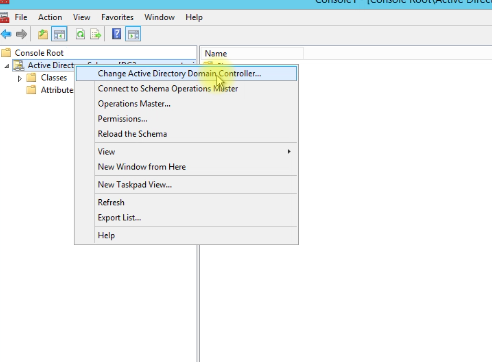Open Permissions... from context menu
492x362 pixels.
(x=186, y=119)
